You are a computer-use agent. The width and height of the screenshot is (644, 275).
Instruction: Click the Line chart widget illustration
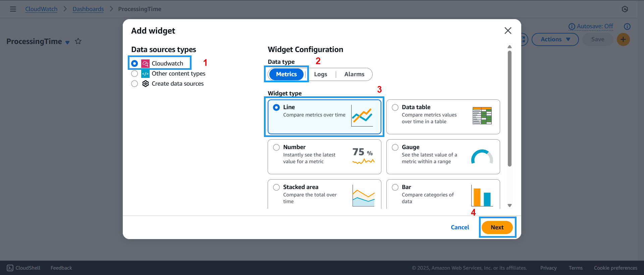click(362, 116)
